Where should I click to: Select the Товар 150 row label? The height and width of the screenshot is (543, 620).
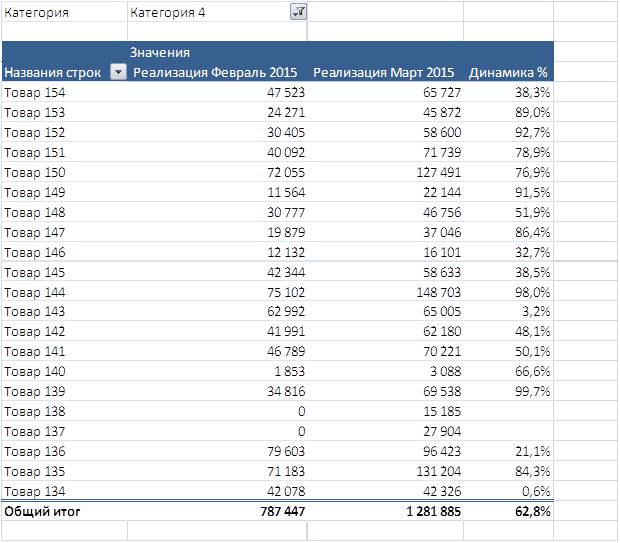(x=35, y=172)
